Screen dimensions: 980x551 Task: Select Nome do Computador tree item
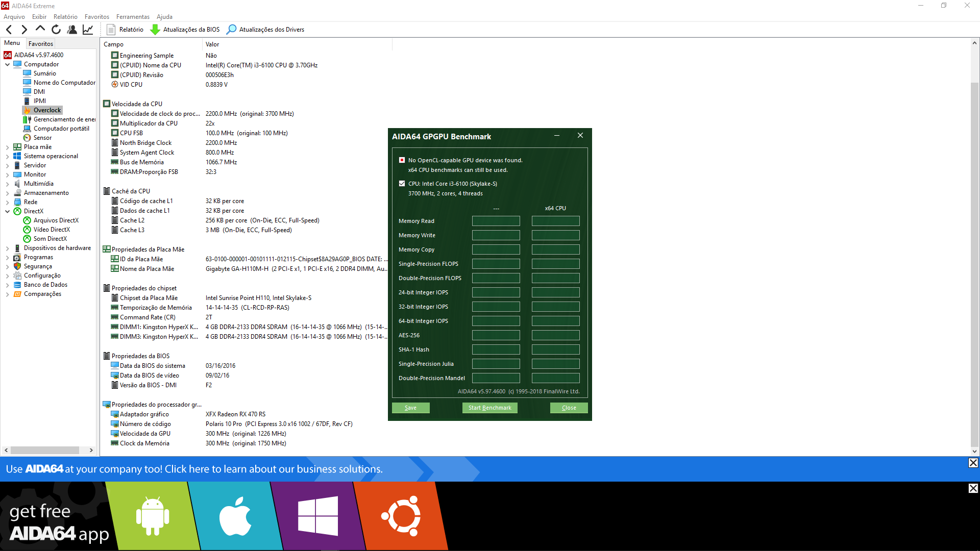tap(64, 83)
